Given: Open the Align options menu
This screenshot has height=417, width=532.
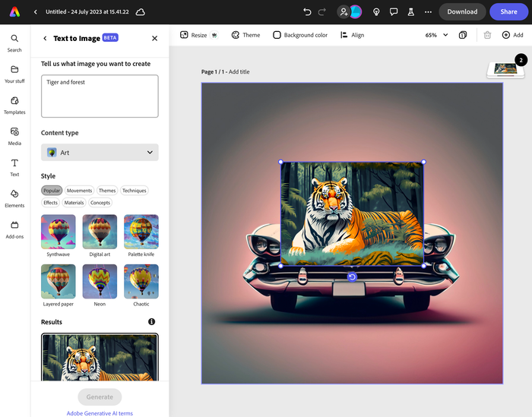Looking at the screenshot, I should pyautogui.click(x=352, y=35).
